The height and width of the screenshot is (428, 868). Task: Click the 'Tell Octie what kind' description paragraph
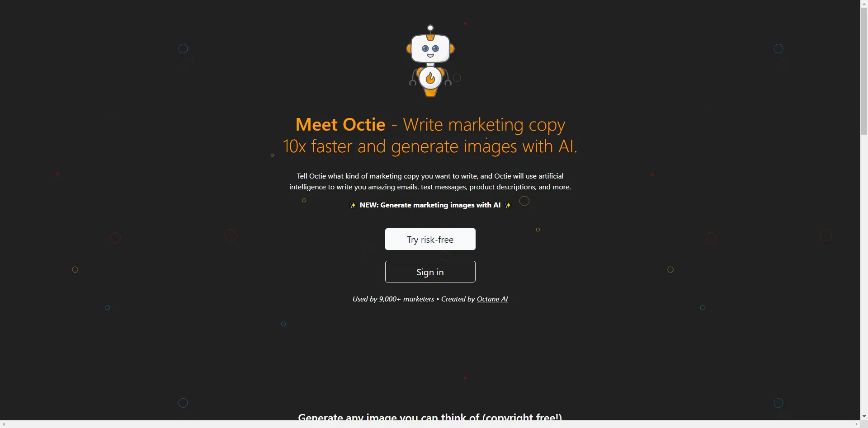click(x=430, y=182)
